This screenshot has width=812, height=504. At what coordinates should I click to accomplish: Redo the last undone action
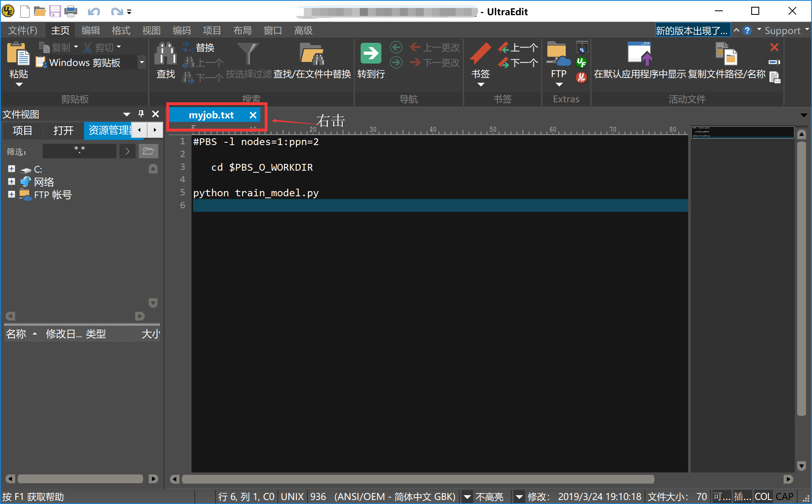[x=117, y=12]
